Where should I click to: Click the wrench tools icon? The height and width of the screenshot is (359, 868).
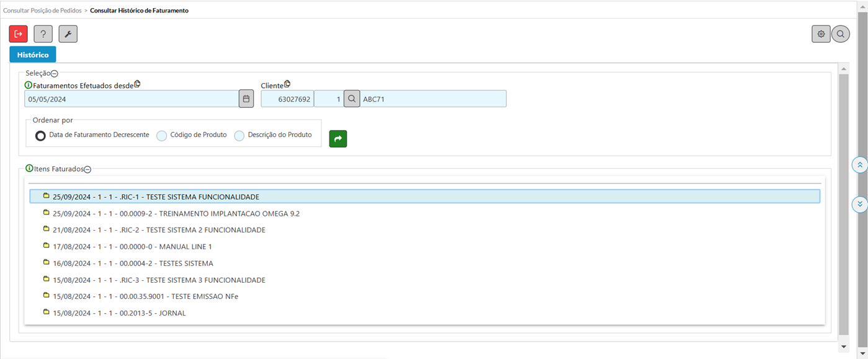coord(68,34)
